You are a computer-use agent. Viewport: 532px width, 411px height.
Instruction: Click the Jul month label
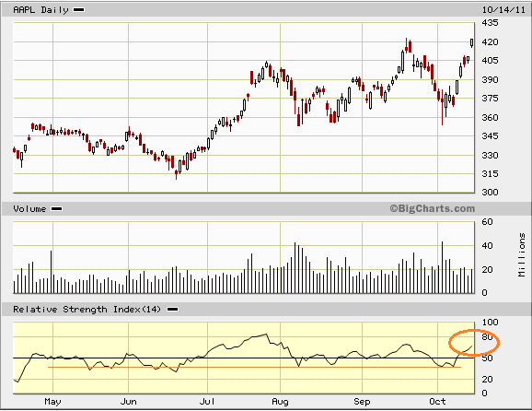coord(207,402)
